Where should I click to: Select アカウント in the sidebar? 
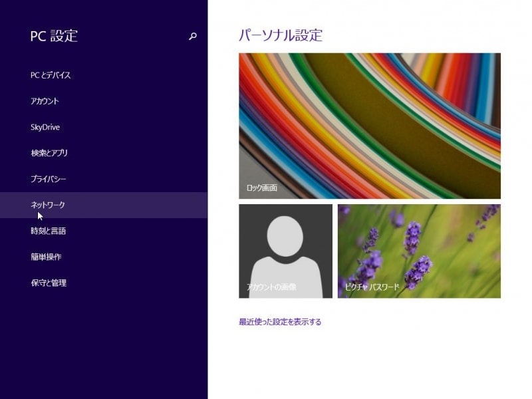(45, 101)
